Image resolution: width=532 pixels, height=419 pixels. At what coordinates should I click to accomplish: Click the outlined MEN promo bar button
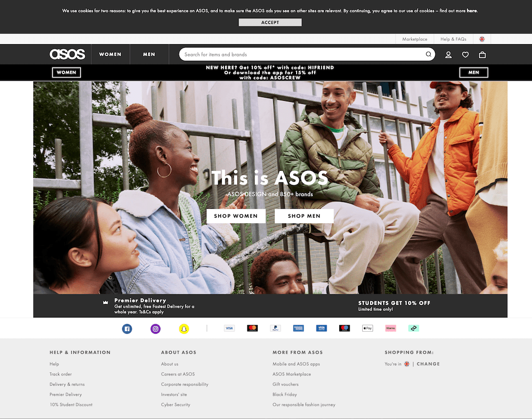coord(474,73)
